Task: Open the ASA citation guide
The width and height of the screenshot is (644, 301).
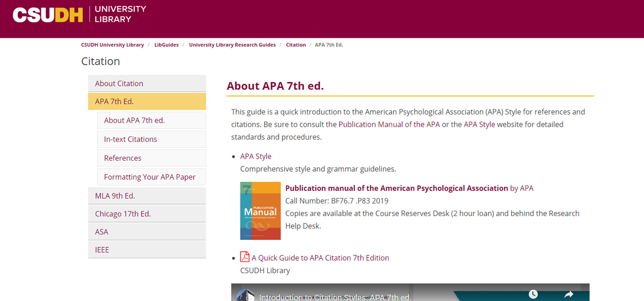Action: [x=147, y=232]
